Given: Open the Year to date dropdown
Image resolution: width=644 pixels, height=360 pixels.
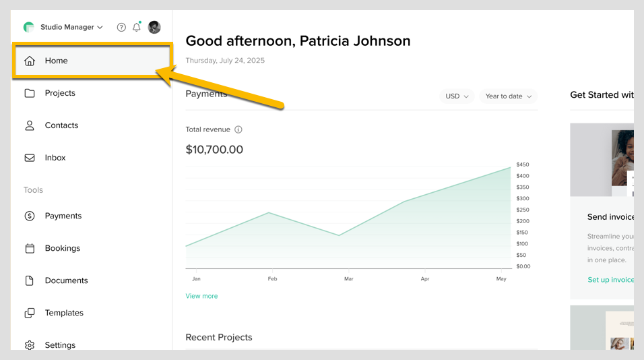Looking at the screenshot, I should [509, 96].
